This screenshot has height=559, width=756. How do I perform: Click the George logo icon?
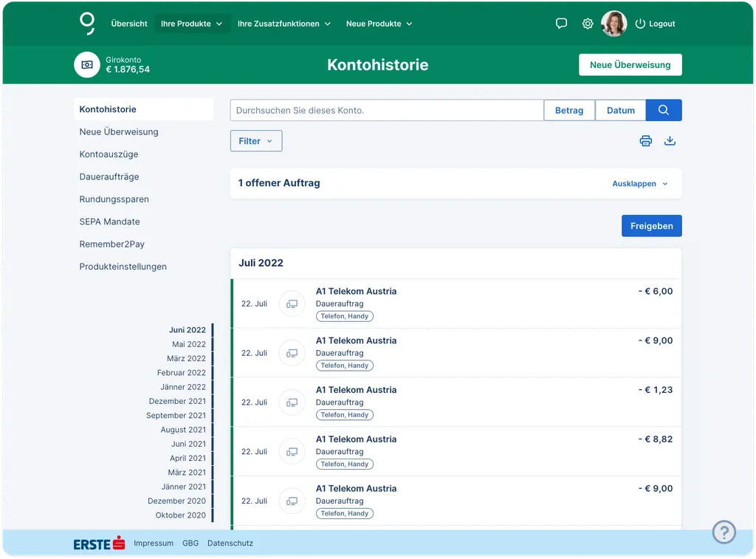[x=87, y=24]
